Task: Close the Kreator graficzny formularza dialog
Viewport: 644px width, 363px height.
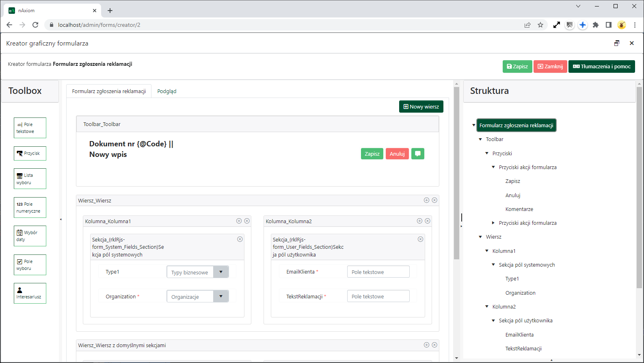Action: point(632,43)
